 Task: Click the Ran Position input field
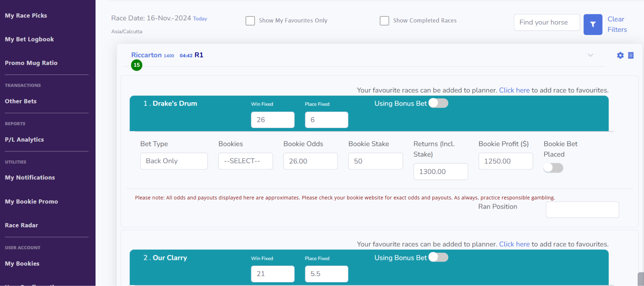click(x=582, y=209)
